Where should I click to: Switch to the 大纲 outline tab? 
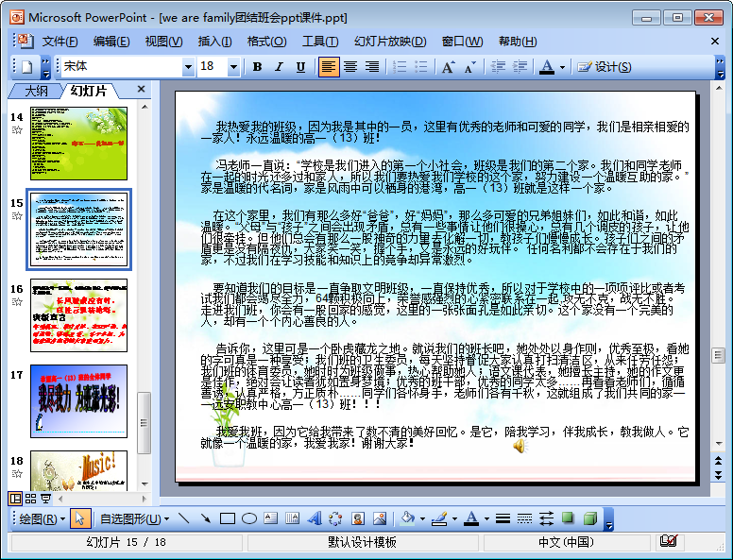(x=36, y=91)
